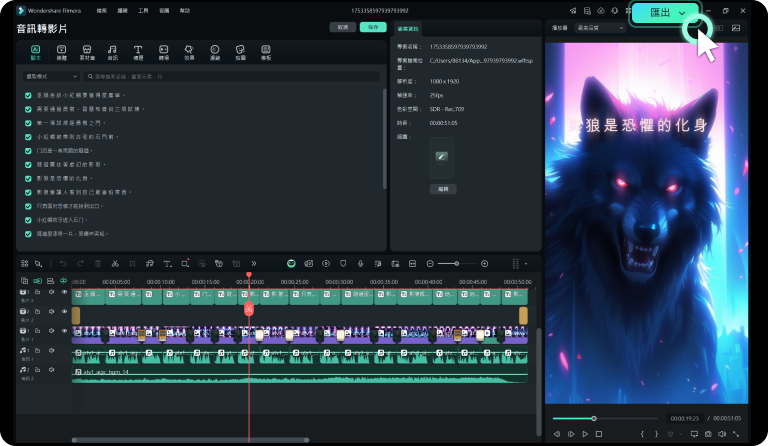The height and width of the screenshot is (446, 768).
Task: Uncheck the fourth script line checkbox
Action: tap(28, 137)
